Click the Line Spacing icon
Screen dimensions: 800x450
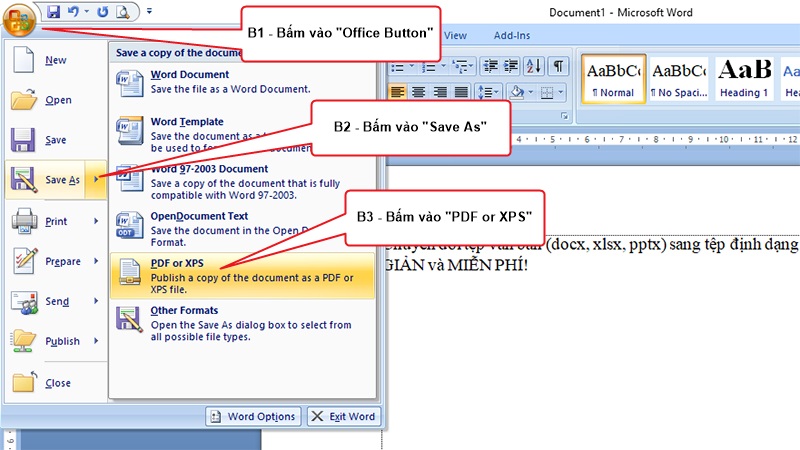485,92
